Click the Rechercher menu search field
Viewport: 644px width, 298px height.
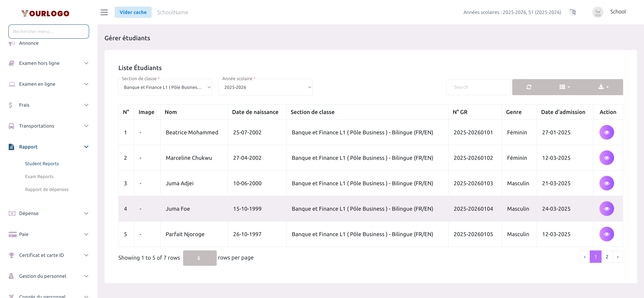click(x=49, y=32)
